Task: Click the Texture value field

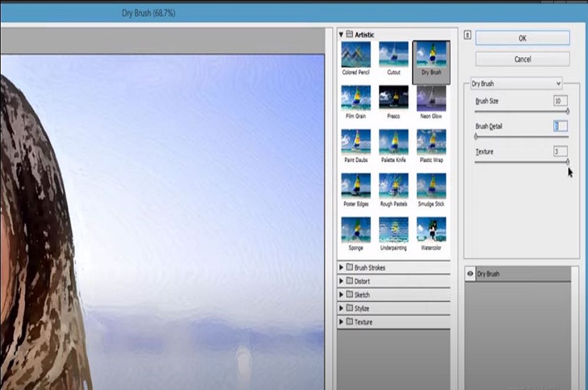Action: click(560, 151)
